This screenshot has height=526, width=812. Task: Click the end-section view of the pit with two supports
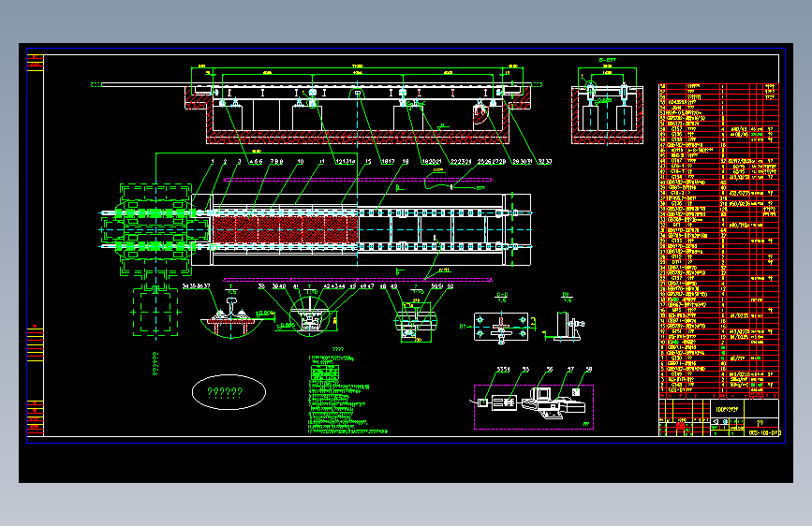pyautogui.click(x=607, y=114)
